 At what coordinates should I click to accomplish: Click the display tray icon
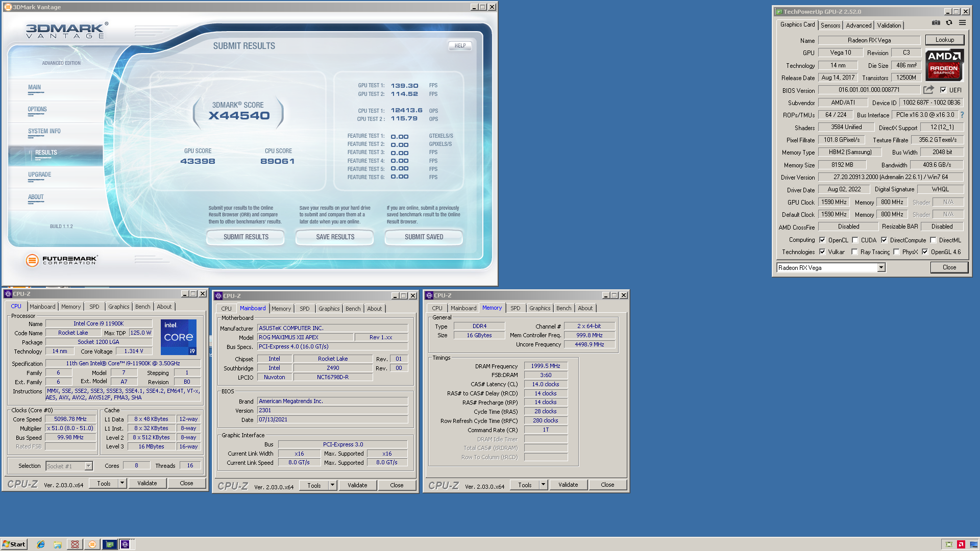(973, 544)
